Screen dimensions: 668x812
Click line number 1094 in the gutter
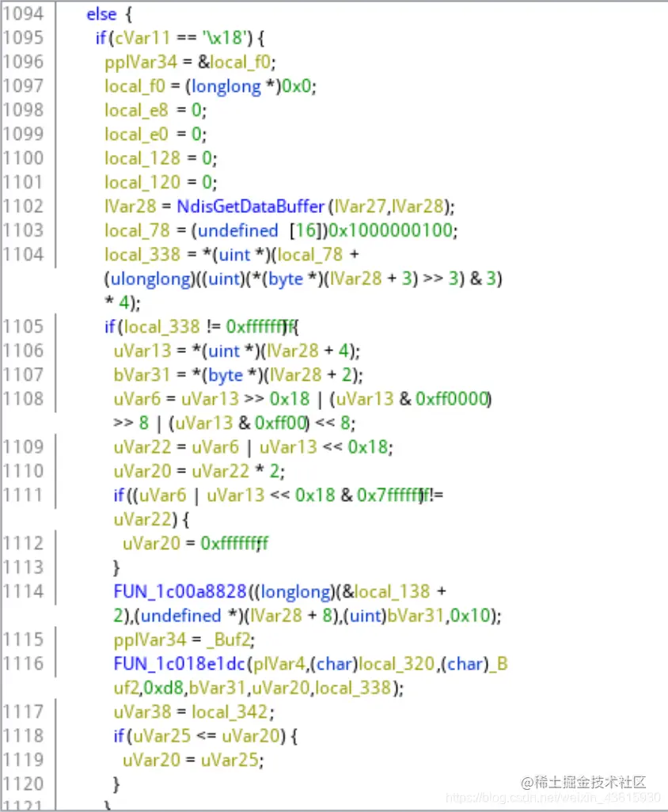point(24,13)
